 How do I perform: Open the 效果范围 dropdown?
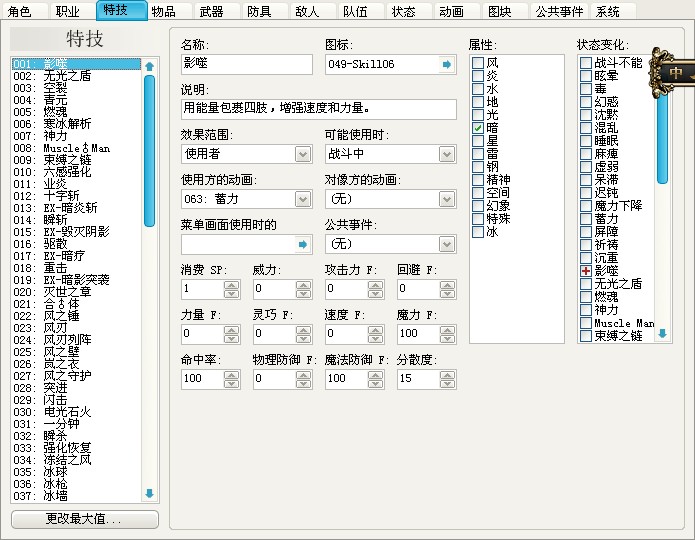(303, 154)
